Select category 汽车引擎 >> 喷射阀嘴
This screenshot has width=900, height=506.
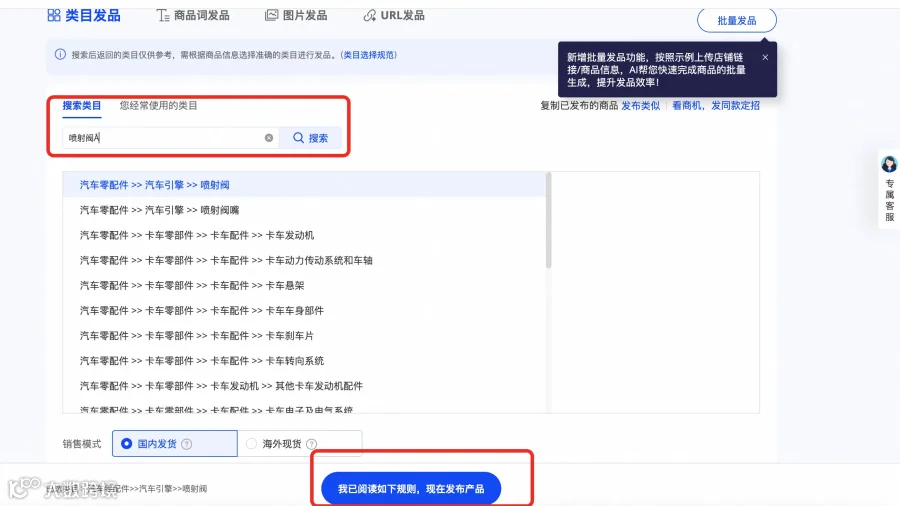(x=160, y=210)
